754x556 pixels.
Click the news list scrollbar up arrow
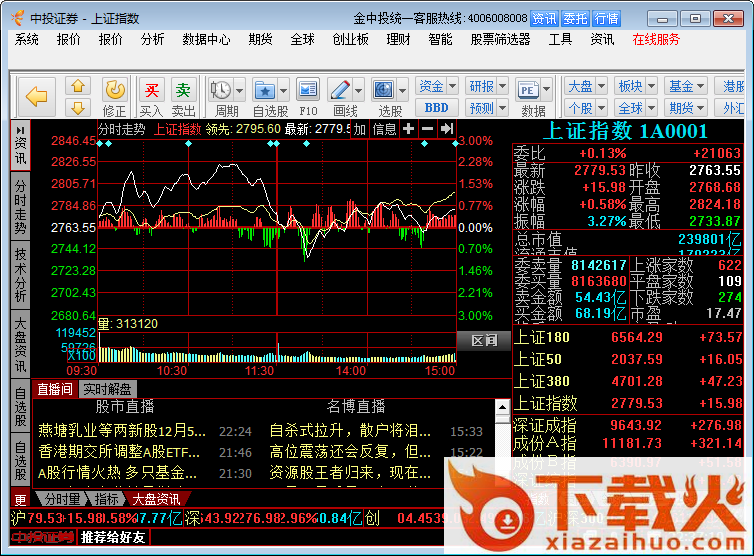(x=502, y=408)
